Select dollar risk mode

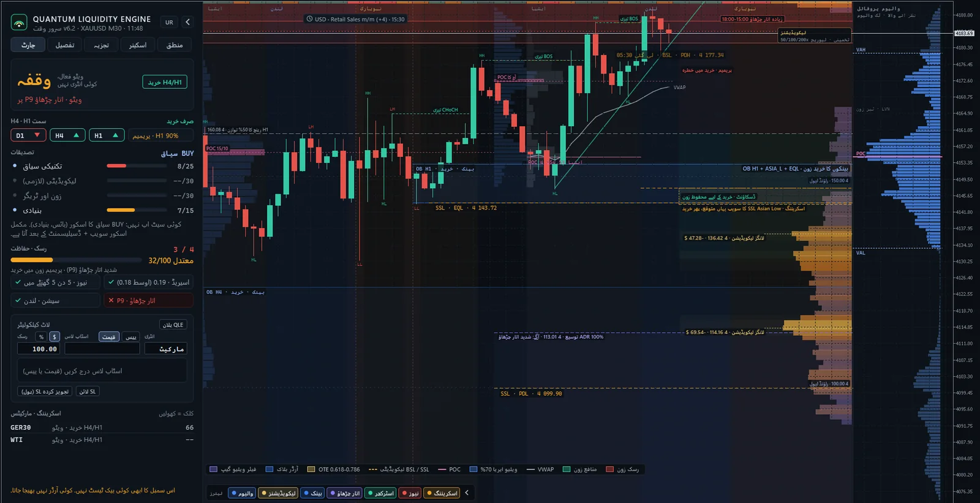55,336
